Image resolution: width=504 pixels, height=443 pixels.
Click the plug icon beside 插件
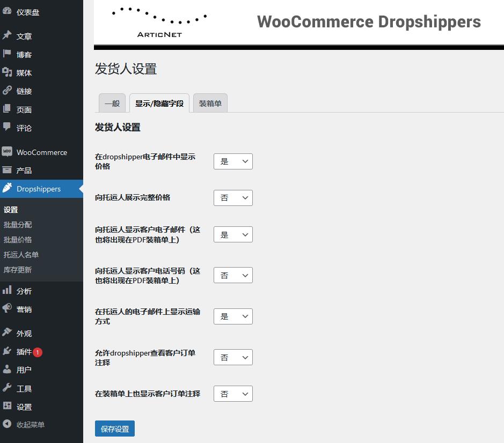(7, 351)
